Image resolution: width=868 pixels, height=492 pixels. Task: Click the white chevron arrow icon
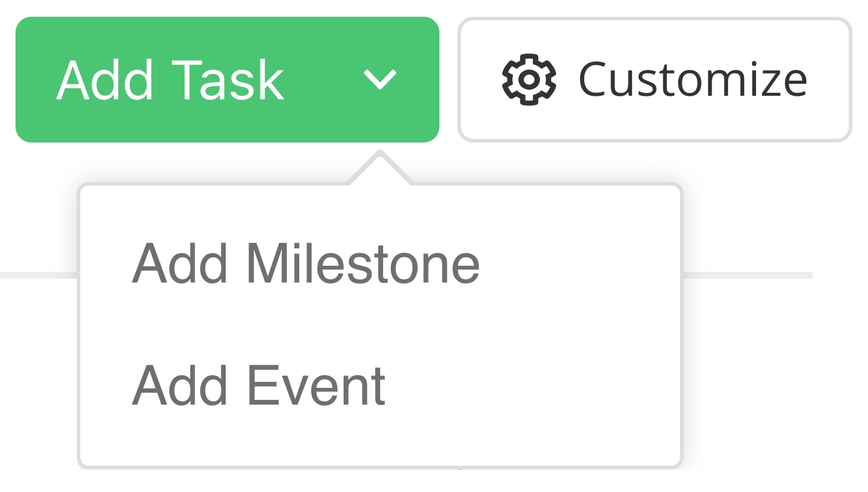point(380,79)
